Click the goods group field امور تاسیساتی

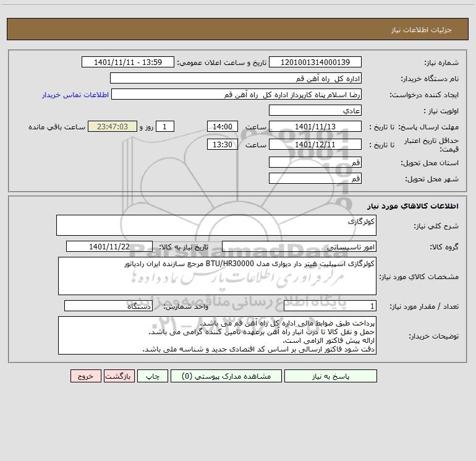coord(299,246)
